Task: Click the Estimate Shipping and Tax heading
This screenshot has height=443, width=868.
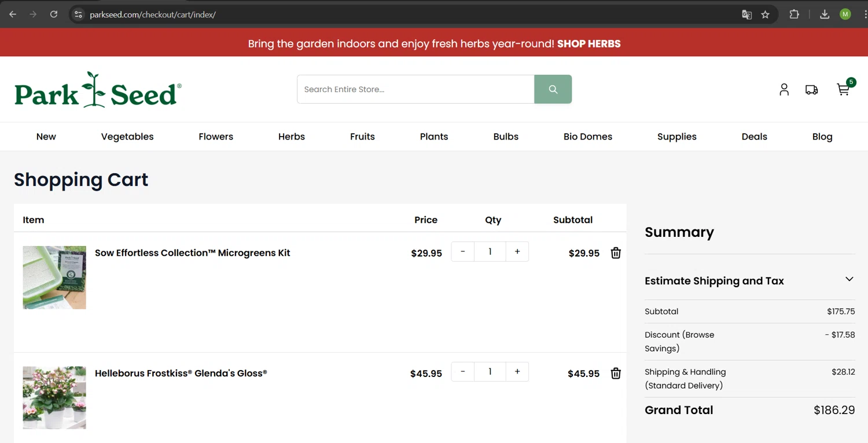Action: point(714,281)
